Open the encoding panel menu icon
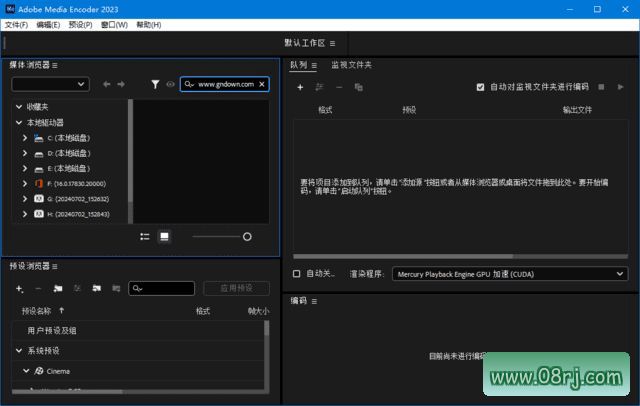640x406 pixels. 314,301
